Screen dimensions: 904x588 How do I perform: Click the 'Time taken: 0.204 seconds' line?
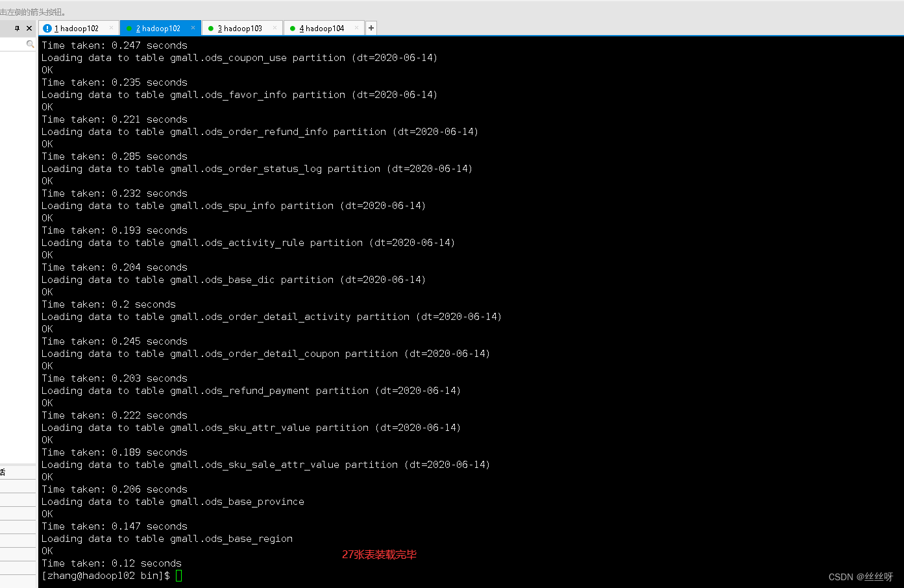click(x=114, y=267)
